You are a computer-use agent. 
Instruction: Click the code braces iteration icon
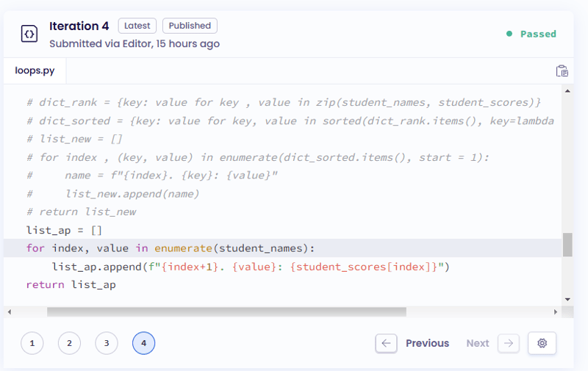[x=29, y=34]
